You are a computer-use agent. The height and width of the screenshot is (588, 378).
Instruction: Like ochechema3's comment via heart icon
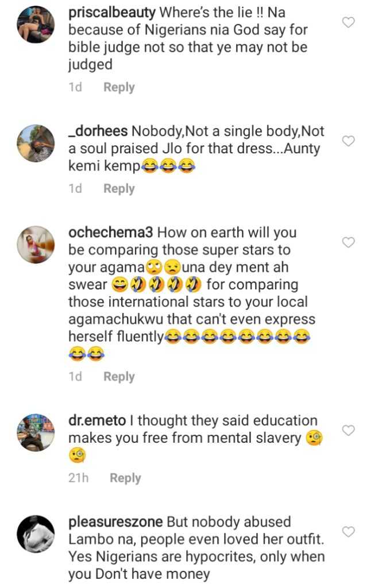point(349,242)
